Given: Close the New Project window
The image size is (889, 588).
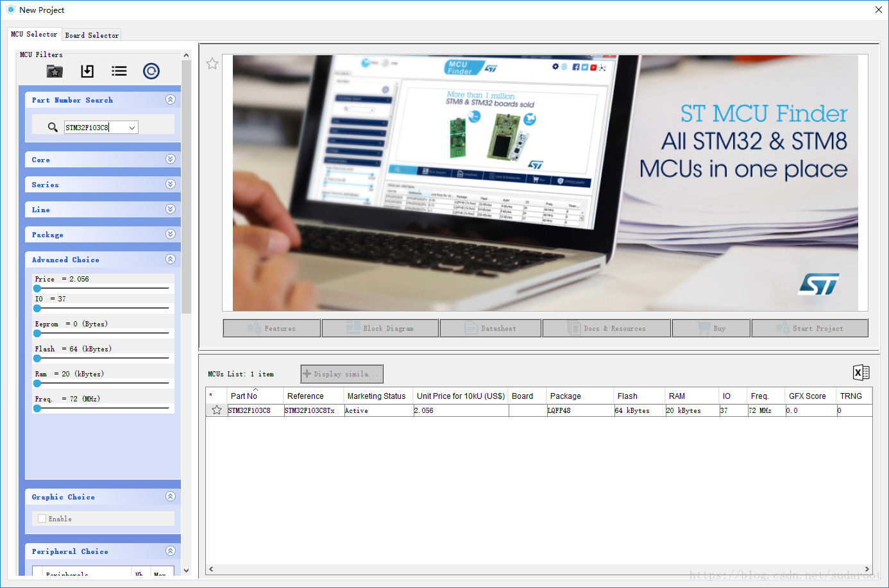Looking at the screenshot, I should (x=878, y=10).
